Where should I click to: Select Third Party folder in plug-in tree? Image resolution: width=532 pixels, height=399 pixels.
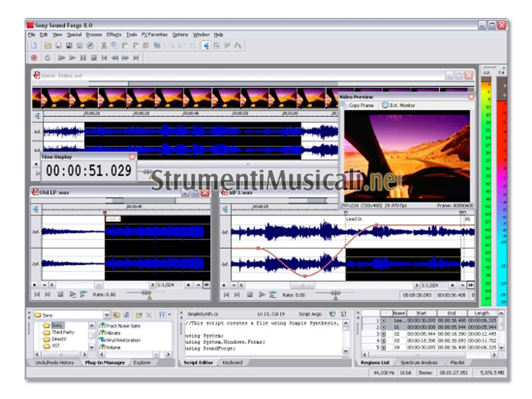point(64,332)
